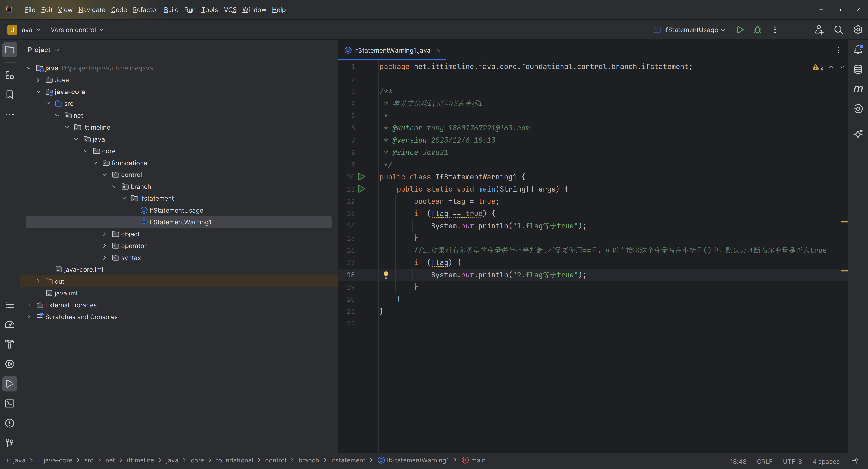
Task: Open the File menu
Action: click(x=30, y=10)
